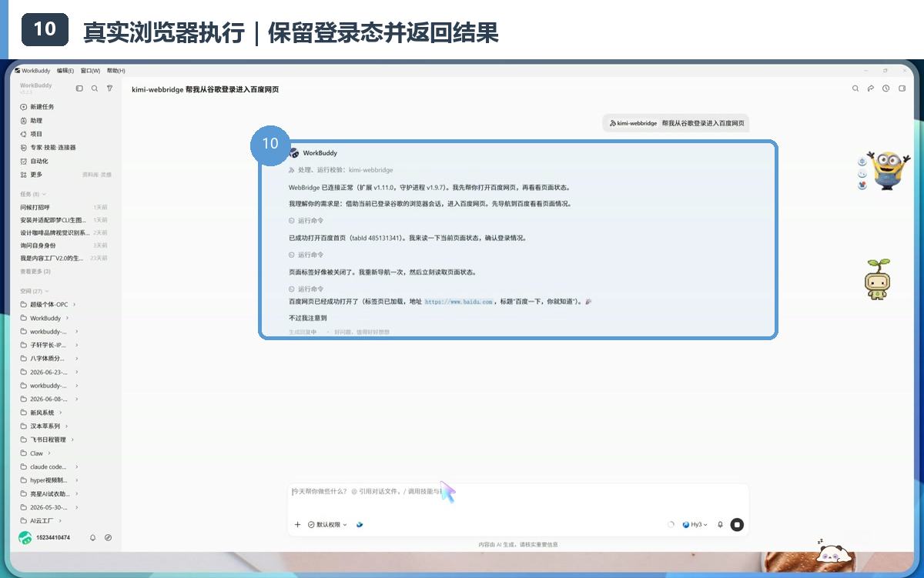924x578 pixels.
Task: Expand the 超级个体-OPC folder chevron
Action: point(74,304)
